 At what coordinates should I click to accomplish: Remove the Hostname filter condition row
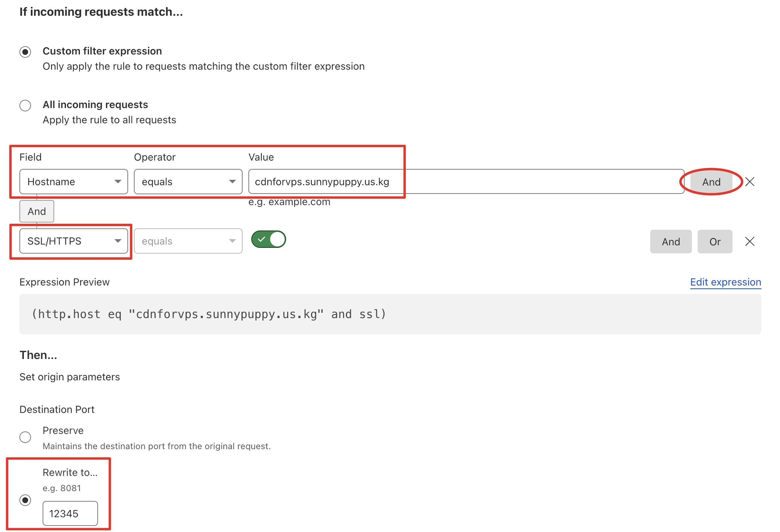point(749,182)
